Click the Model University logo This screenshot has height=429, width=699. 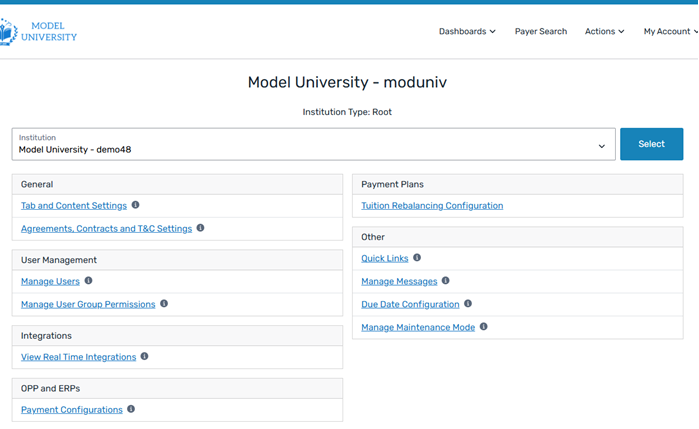click(x=38, y=31)
